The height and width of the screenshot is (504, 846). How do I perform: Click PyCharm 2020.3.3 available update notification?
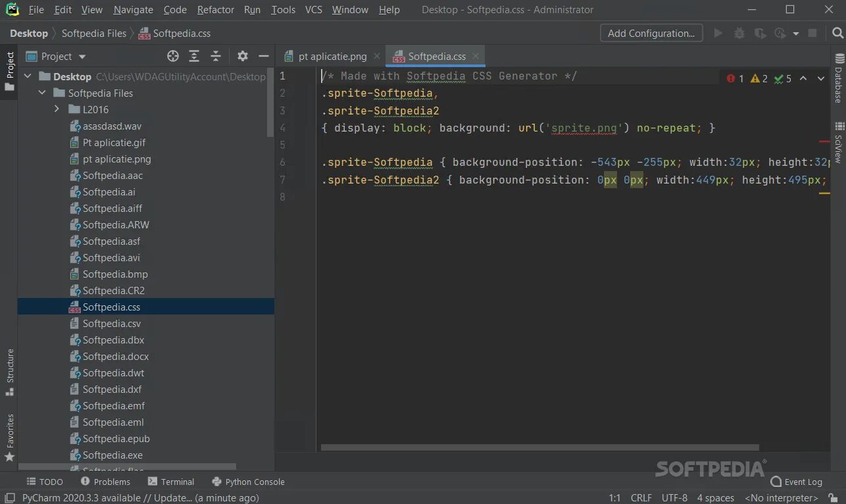[x=140, y=498]
